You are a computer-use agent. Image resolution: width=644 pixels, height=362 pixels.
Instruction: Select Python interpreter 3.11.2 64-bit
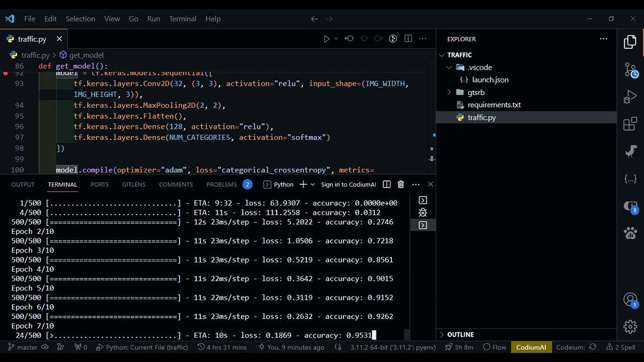[x=393, y=347]
